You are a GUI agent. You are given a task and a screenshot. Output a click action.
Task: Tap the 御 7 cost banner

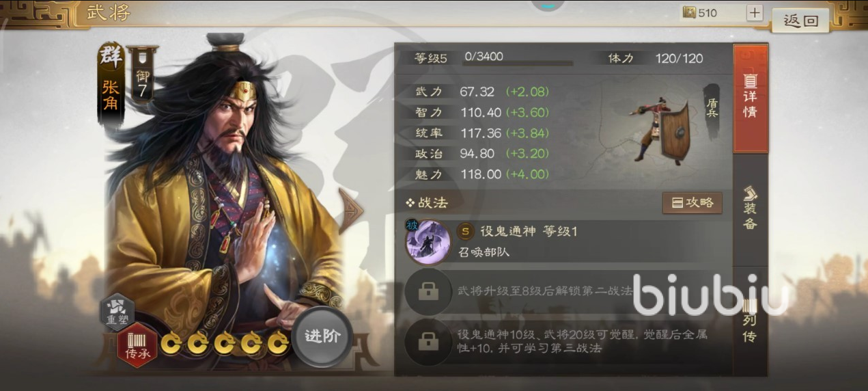(142, 75)
